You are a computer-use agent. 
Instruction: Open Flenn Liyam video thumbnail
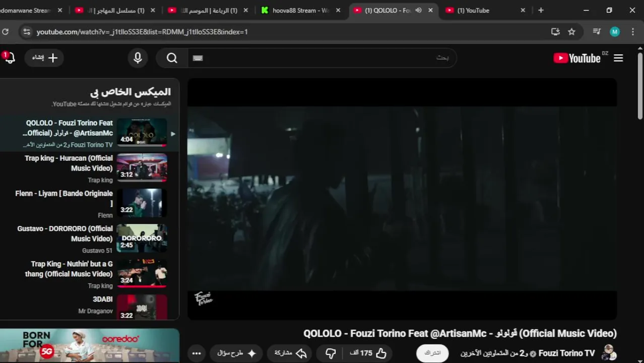pyautogui.click(x=142, y=203)
